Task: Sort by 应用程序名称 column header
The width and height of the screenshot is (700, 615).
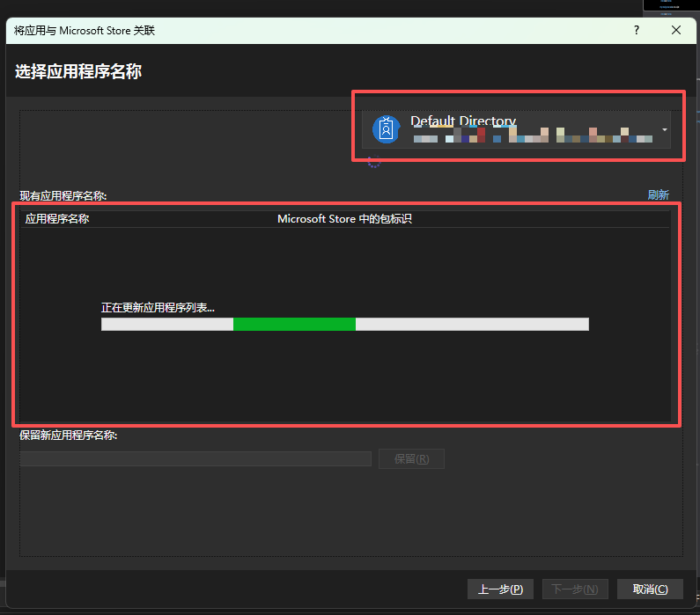Action: (x=57, y=219)
